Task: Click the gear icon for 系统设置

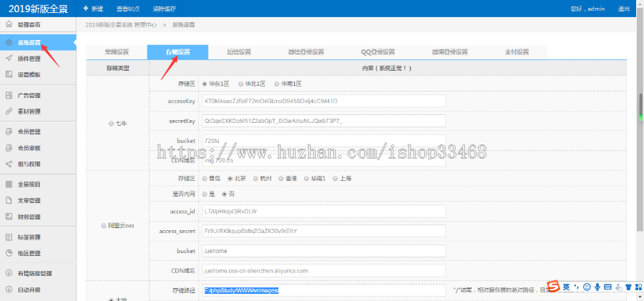Action: pyautogui.click(x=9, y=42)
